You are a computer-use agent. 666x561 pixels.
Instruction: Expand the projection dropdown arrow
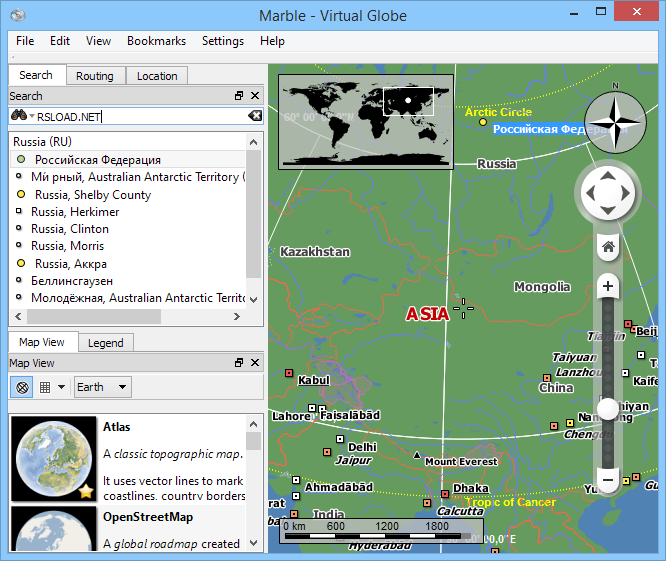62,387
